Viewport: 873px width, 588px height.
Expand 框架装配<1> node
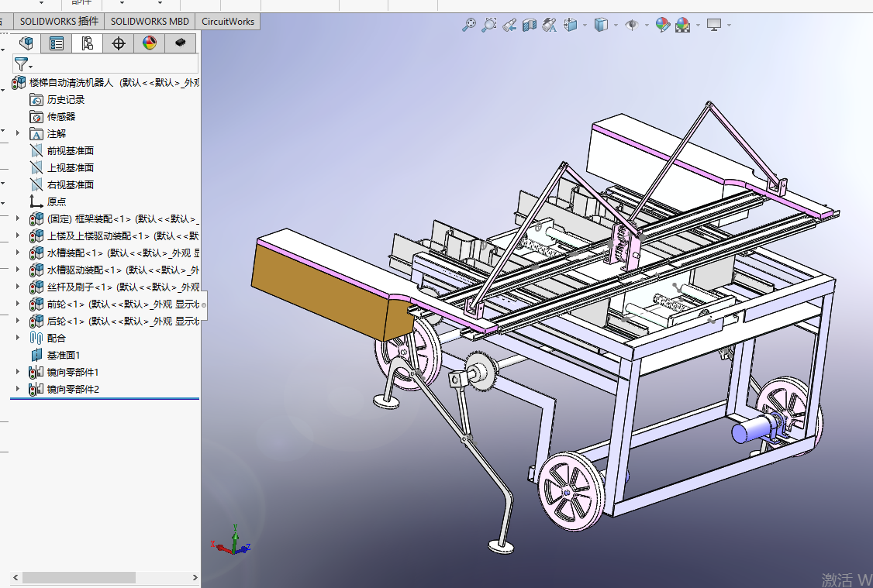18,218
